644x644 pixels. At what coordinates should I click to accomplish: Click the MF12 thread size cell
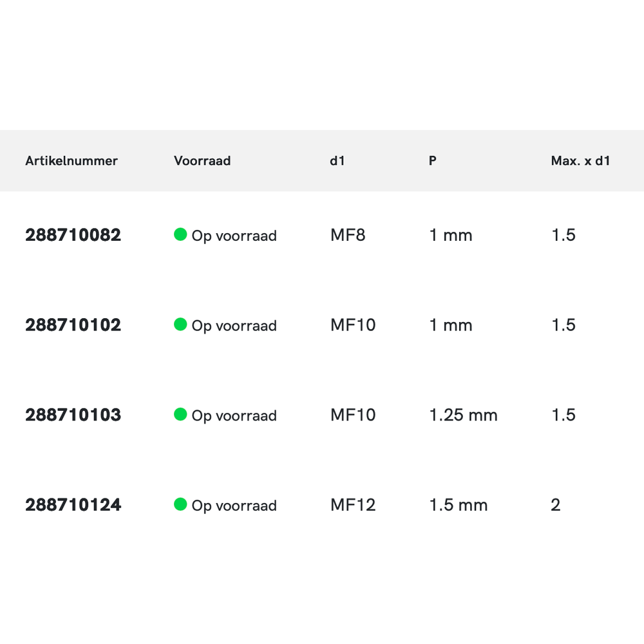click(x=353, y=505)
